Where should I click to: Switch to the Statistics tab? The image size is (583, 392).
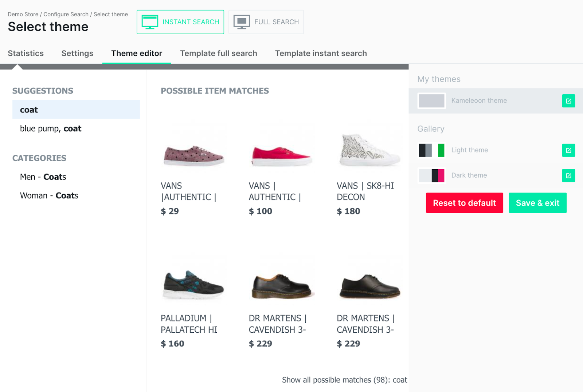coord(26,54)
